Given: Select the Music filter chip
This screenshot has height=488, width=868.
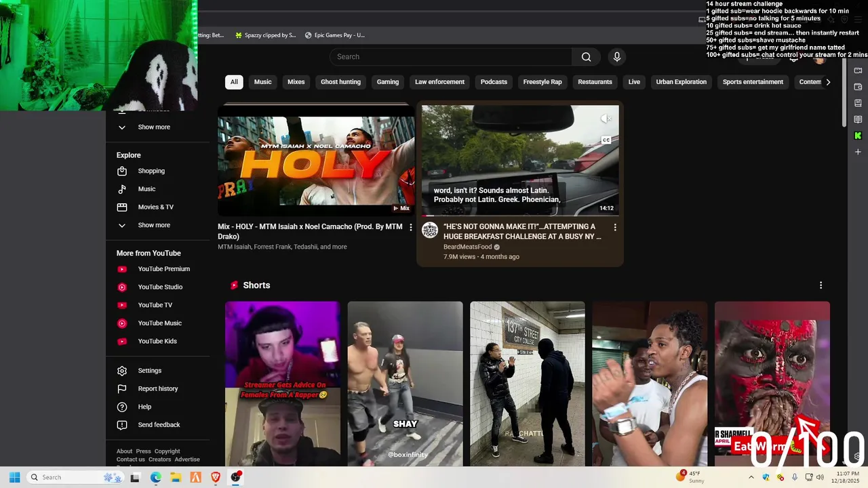Looking at the screenshot, I should coord(262,82).
